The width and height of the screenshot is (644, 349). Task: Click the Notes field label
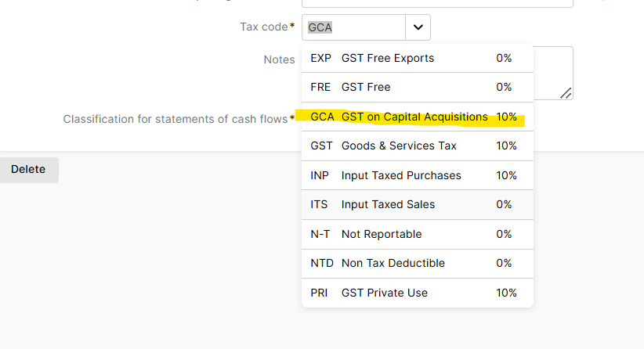pyautogui.click(x=279, y=59)
